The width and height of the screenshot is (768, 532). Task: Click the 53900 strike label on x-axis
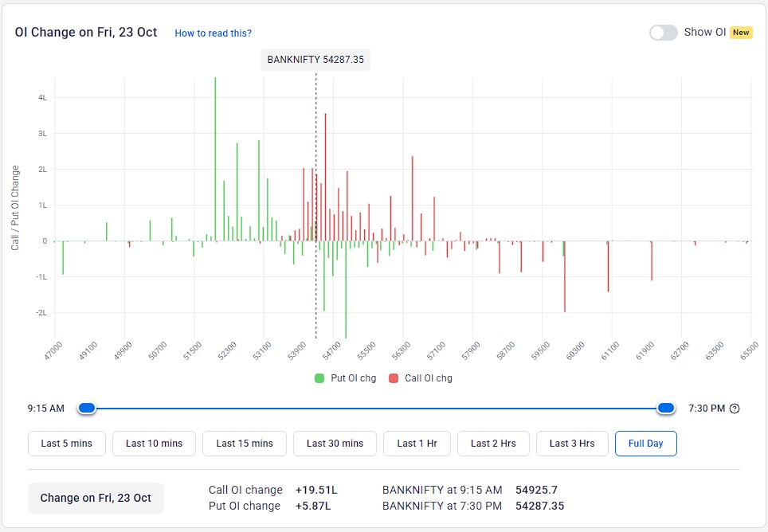pyautogui.click(x=297, y=351)
